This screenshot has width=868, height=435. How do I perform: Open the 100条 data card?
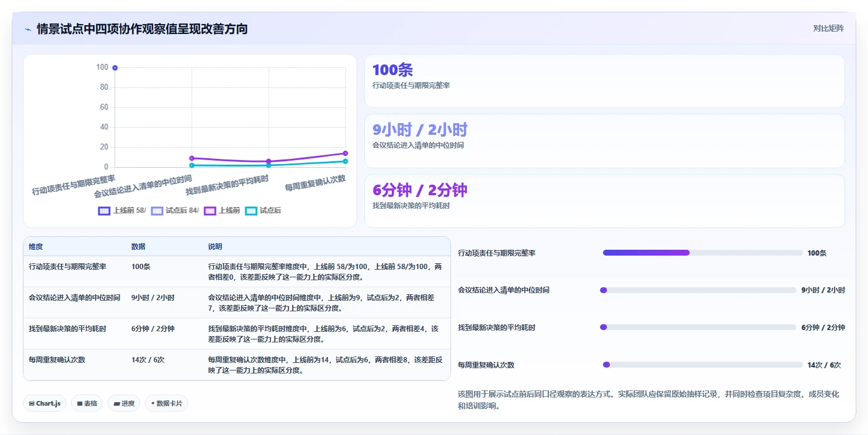click(x=605, y=81)
